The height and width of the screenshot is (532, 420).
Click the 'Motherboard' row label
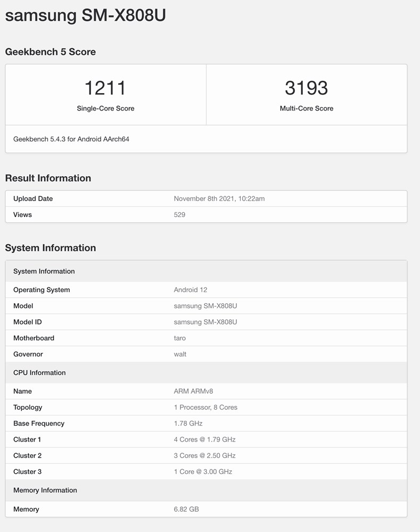(x=34, y=338)
